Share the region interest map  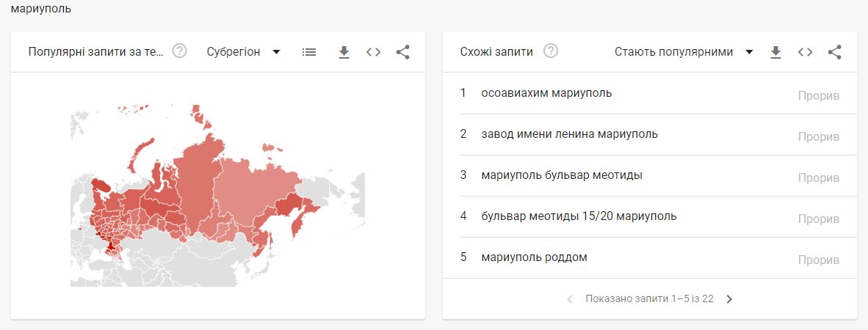click(403, 52)
